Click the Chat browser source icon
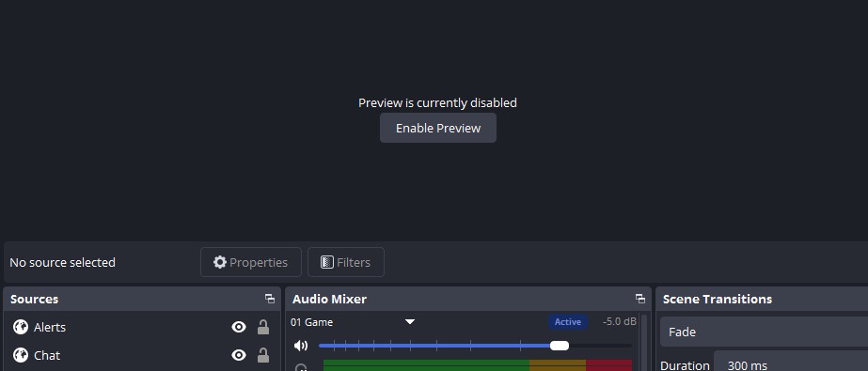 21,355
